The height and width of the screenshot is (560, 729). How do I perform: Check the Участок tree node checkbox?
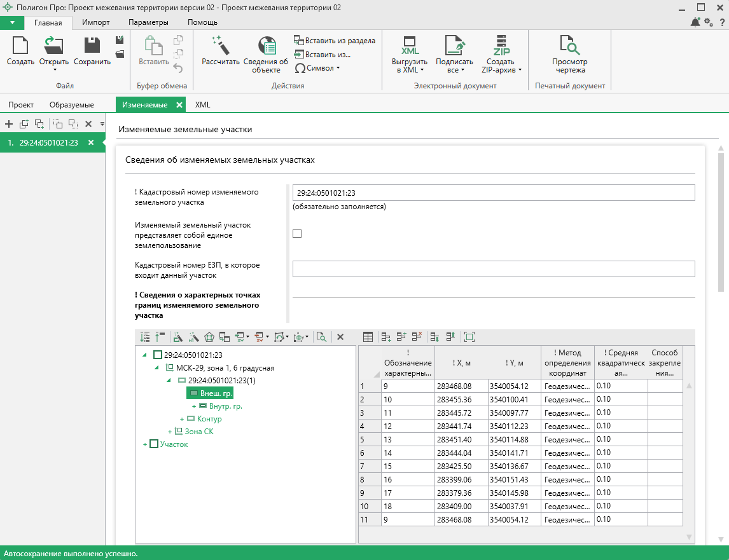coord(153,444)
